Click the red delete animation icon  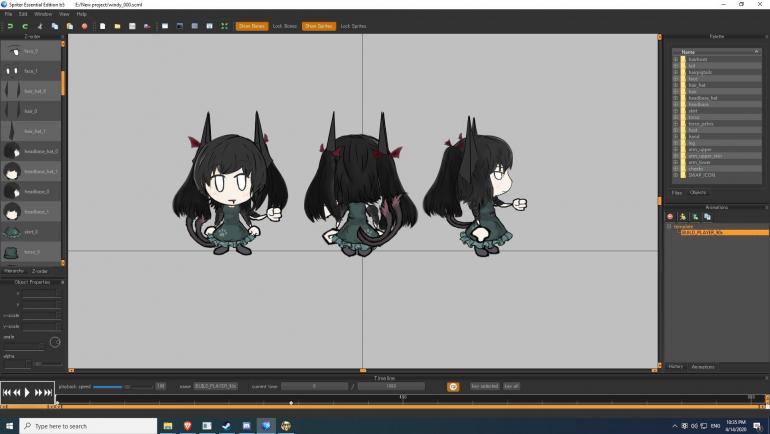tap(670, 216)
